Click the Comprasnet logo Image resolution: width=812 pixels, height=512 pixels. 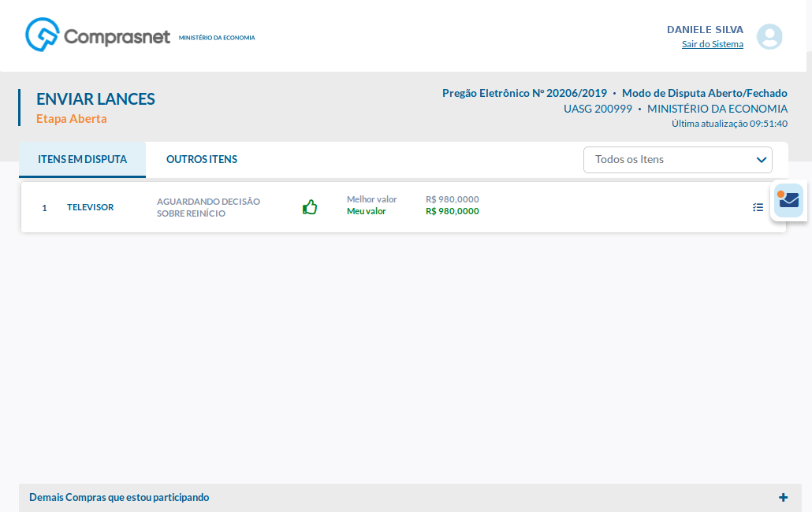tap(98, 35)
